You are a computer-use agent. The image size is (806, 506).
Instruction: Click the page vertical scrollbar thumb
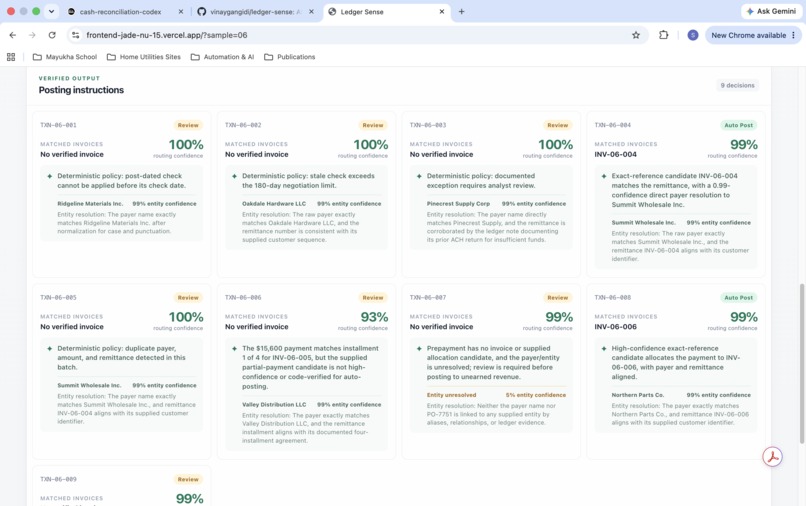click(802, 363)
